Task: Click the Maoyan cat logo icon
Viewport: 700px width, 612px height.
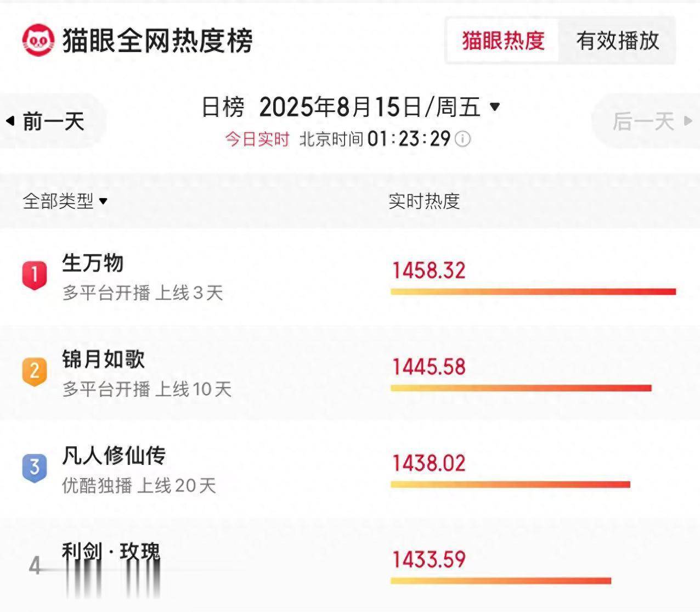Action: (x=38, y=40)
